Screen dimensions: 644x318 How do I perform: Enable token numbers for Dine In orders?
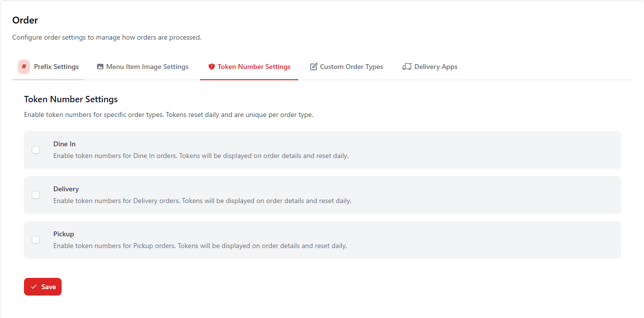(x=36, y=150)
